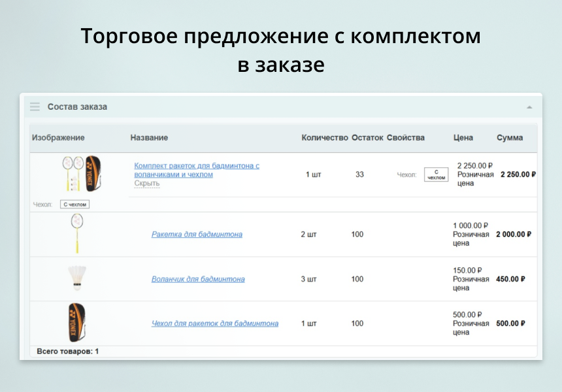This screenshot has width=562, height=392.
Task: Click the Остаток column header
Action: point(367,138)
